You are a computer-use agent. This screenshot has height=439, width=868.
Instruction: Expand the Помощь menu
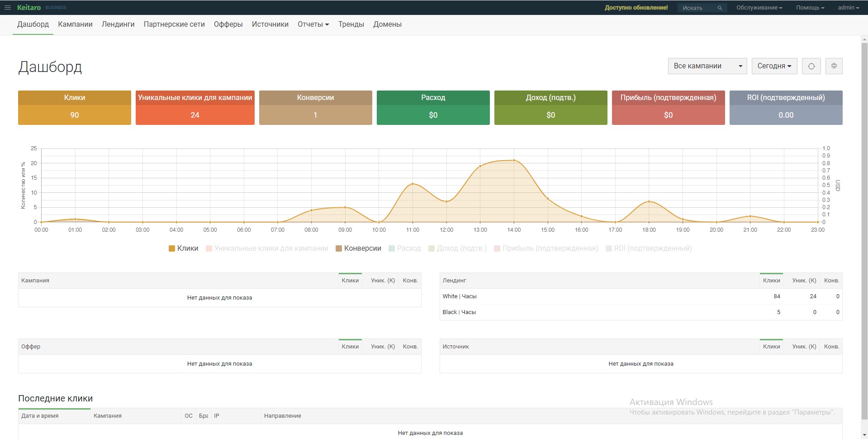(810, 8)
